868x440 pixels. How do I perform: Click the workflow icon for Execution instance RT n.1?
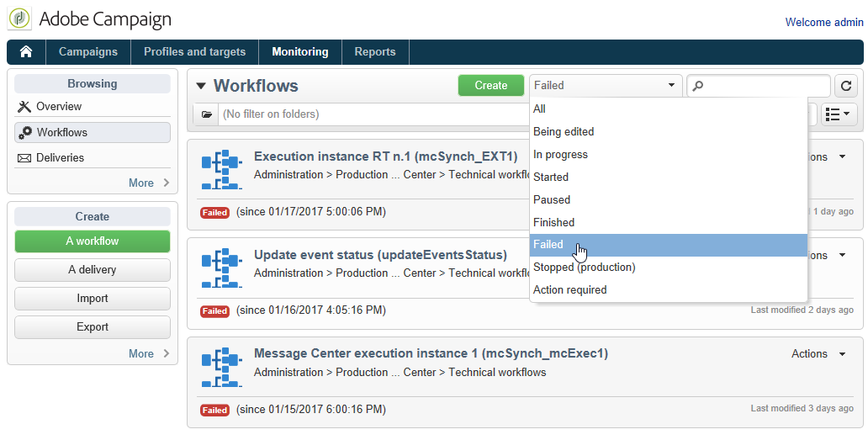tap(222, 170)
